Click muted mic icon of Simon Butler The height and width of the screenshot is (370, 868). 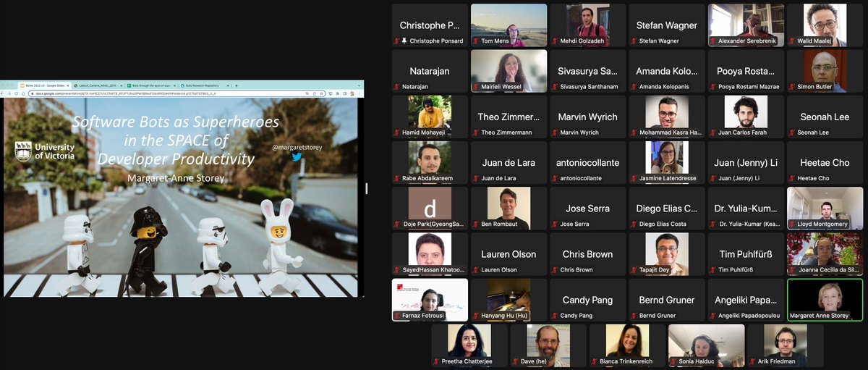[x=791, y=87]
